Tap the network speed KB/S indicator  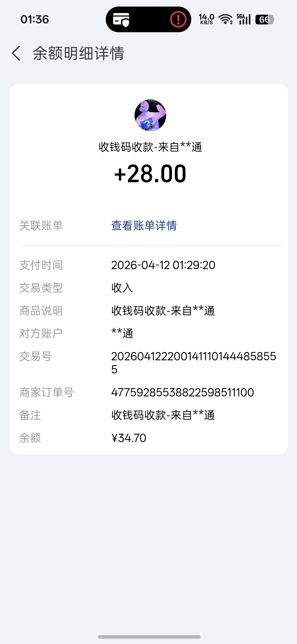pos(206,20)
